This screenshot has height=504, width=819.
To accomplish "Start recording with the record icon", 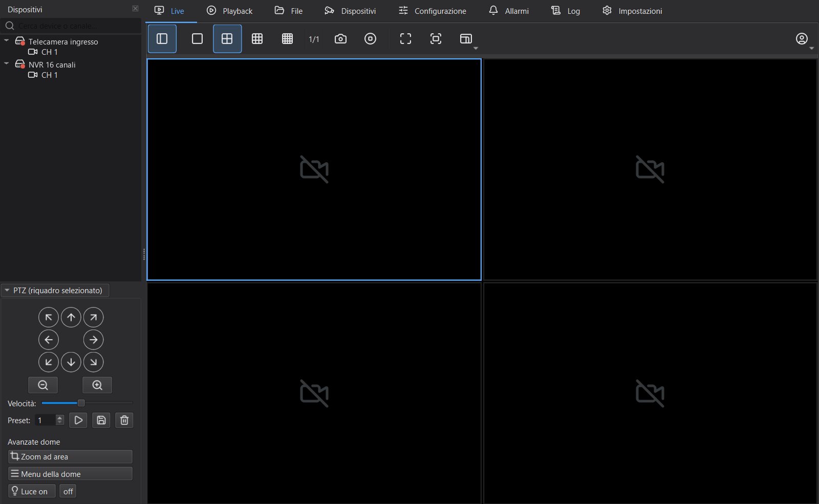I will pyautogui.click(x=370, y=39).
